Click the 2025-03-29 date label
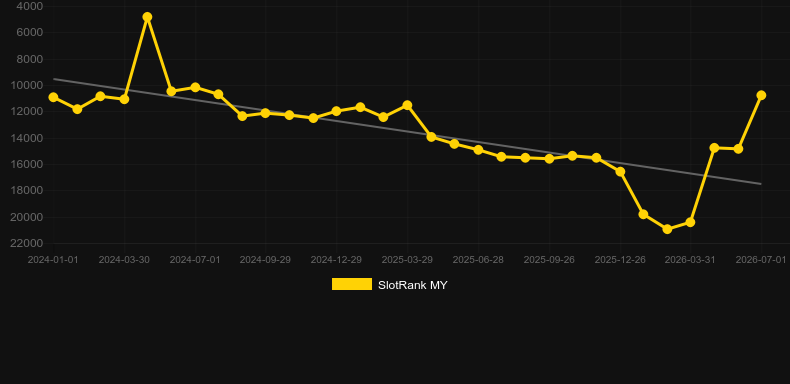 [x=407, y=260]
